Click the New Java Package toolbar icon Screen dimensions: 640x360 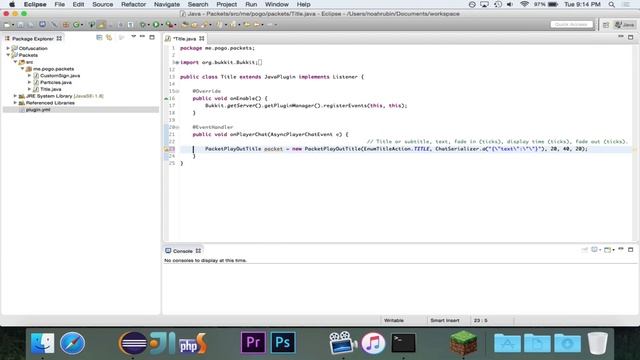click(x=65, y=24)
